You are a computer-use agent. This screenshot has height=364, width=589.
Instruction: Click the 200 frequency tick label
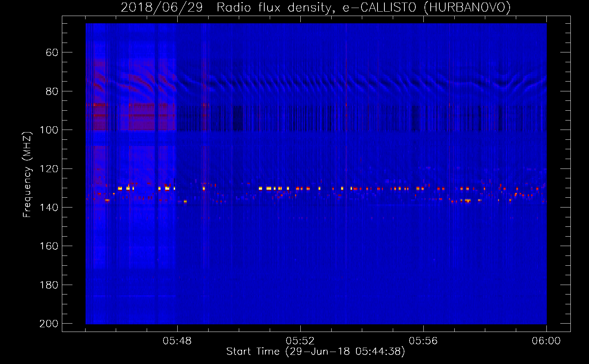click(x=49, y=324)
